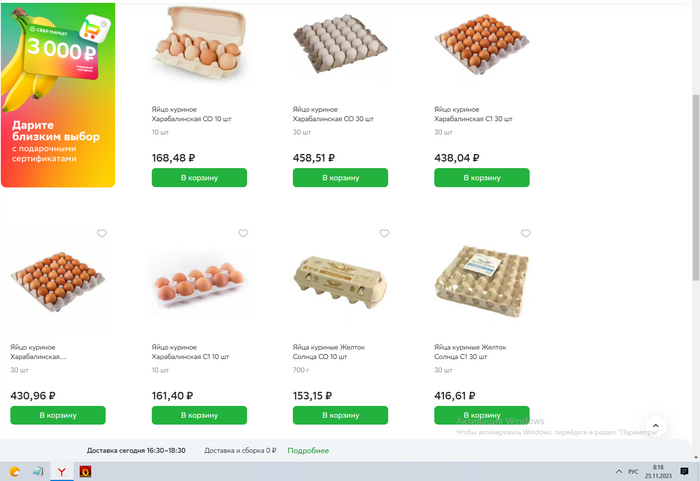Toggle favorite heart on Желток Солнца С1 30 шт

tap(525, 233)
